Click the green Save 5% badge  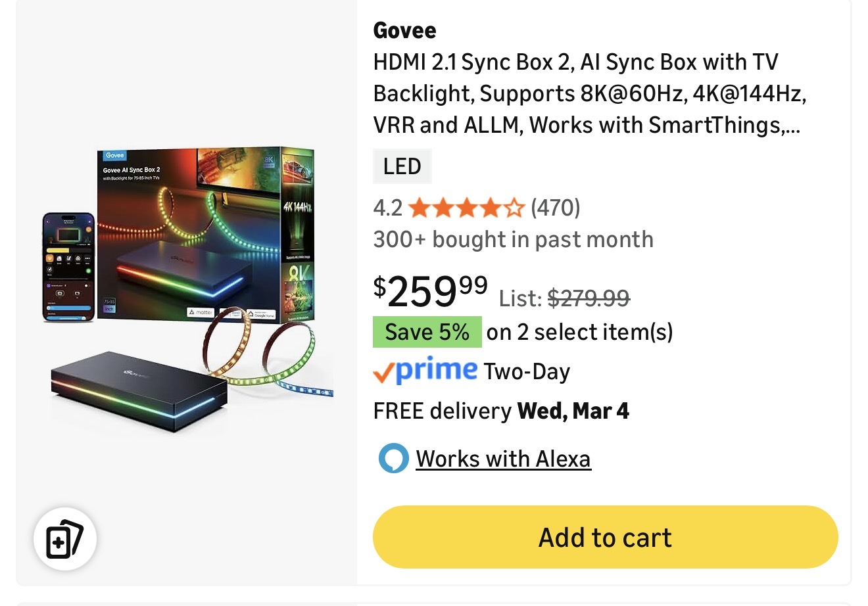(427, 332)
